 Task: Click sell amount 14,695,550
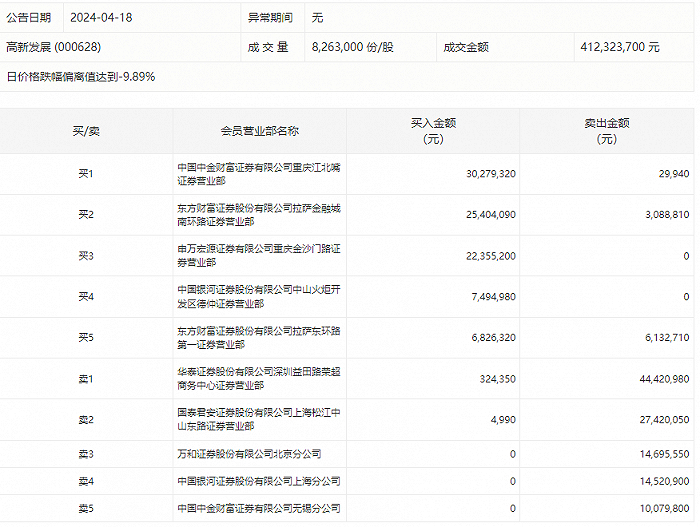[x=664, y=454]
